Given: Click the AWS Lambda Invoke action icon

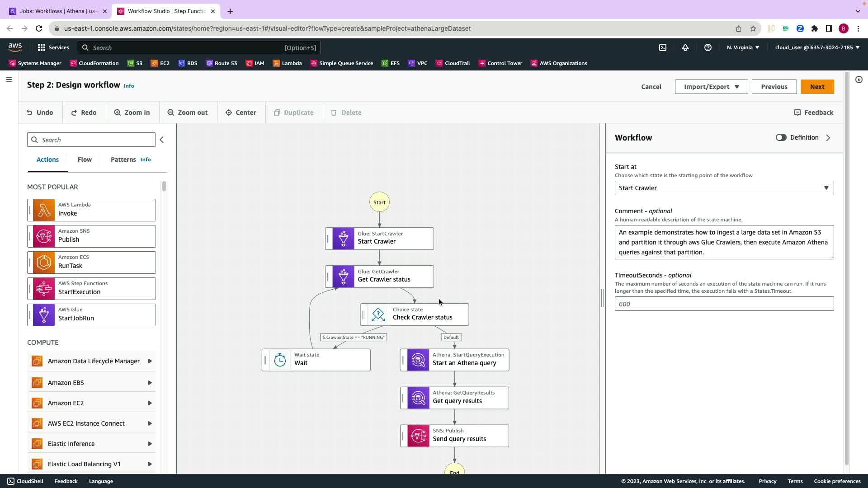Looking at the screenshot, I should pos(44,210).
